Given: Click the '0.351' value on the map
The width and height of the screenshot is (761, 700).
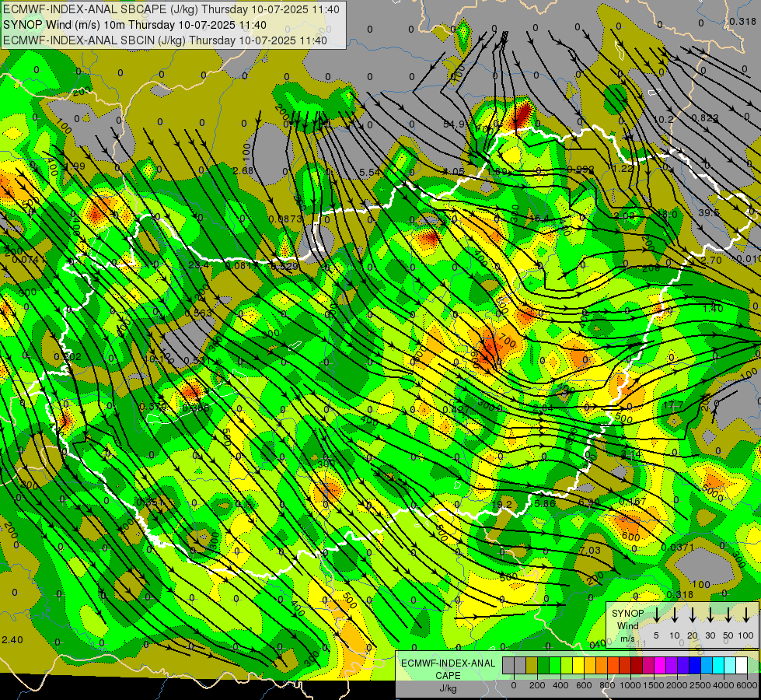Looking at the screenshot, I should click(x=150, y=502).
